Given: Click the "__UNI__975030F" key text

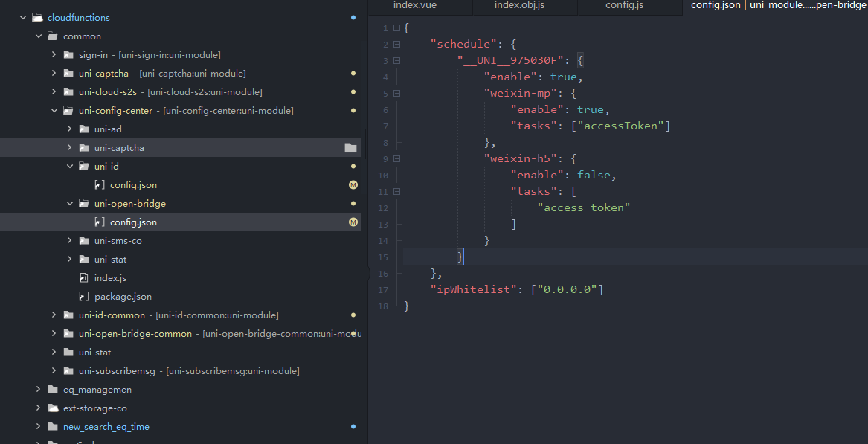Looking at the screenshot, I should [x=509, y=60].
